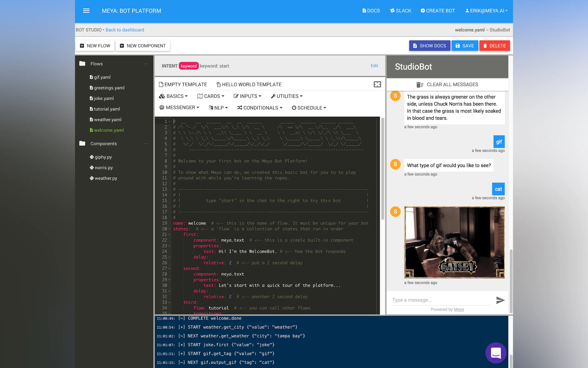Viewport: 588px width, 368px height.
Task: Fold code at line 21 arrow
Action: click(169, 235)
